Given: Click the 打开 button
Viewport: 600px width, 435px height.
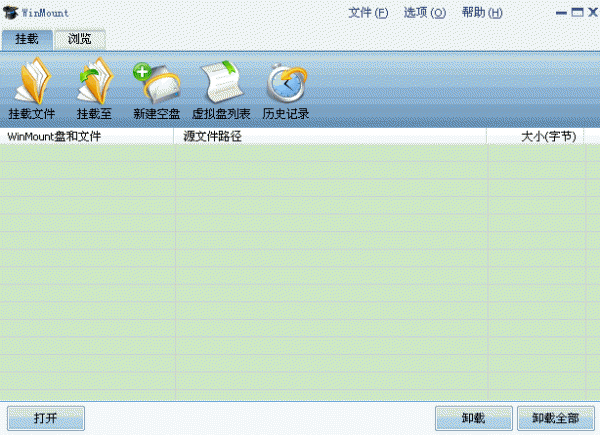Looking at the screenshot, I should (x=46, y=418).
